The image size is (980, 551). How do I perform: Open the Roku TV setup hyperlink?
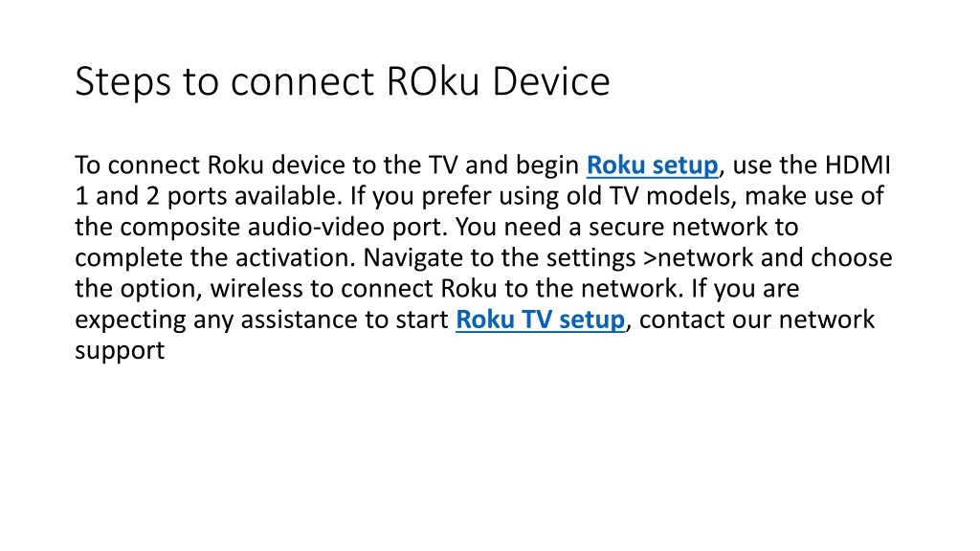pyautogui.click(x=540, y=320)
